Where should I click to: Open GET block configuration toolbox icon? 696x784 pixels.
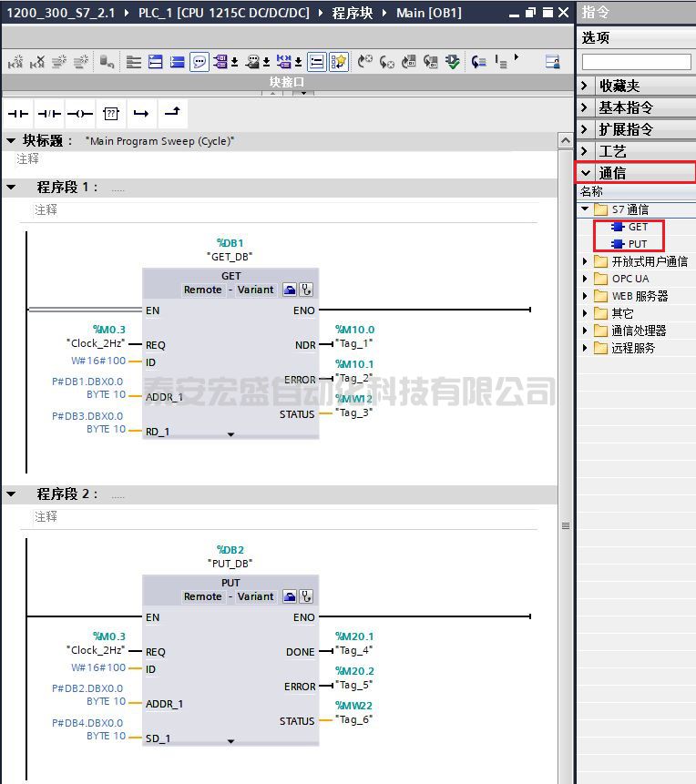pyautogui.click(x=289, y=290)
